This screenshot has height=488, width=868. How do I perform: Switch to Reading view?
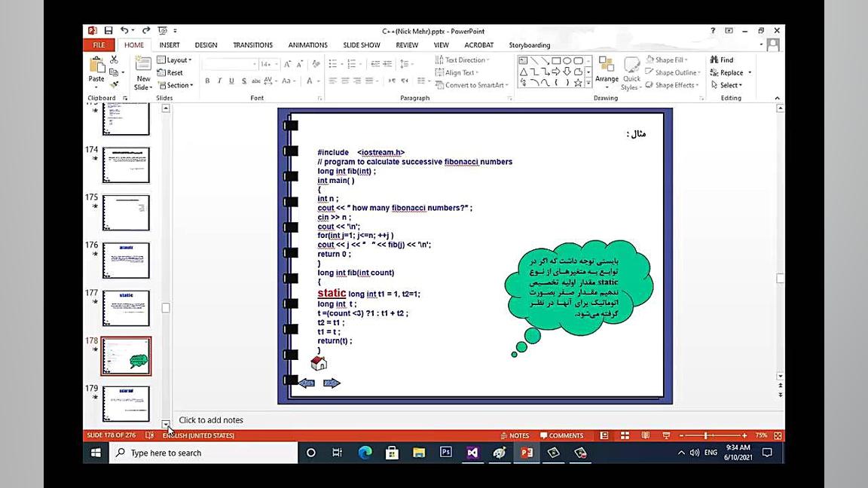(646, 435)
